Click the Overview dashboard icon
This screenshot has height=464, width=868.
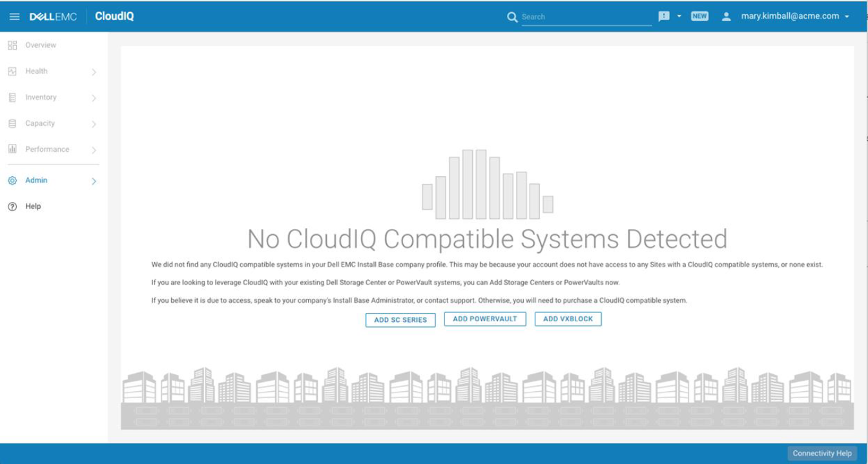click(12, 45)
